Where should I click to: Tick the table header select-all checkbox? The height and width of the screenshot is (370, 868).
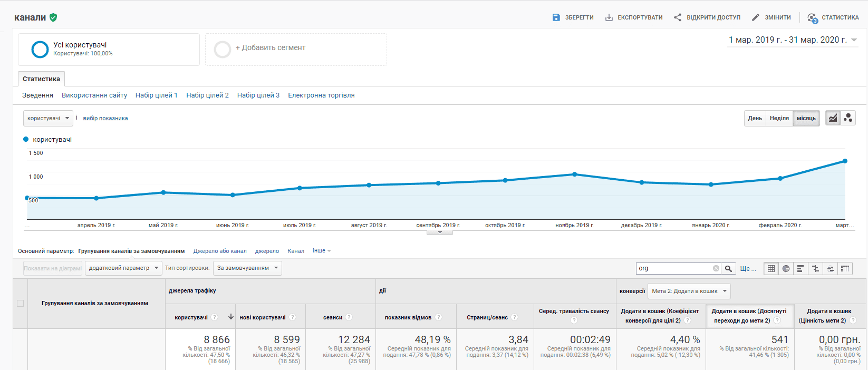tap(20, 303)
